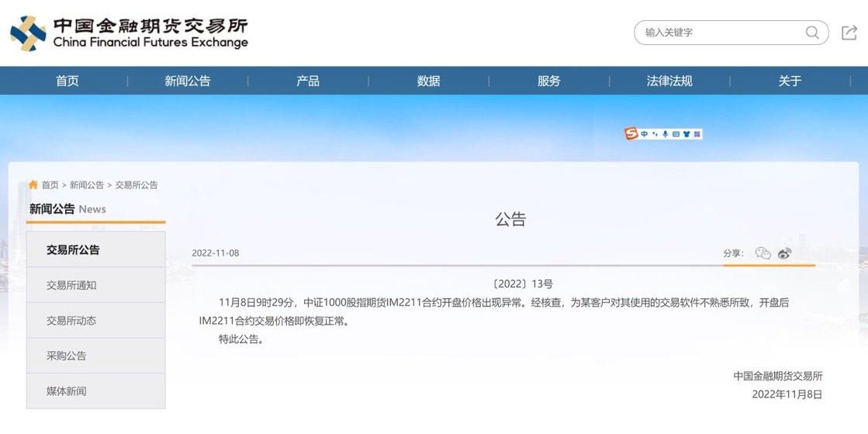
Task: Click the 〔2022〕13号 document number
Action: coord(522,284)
